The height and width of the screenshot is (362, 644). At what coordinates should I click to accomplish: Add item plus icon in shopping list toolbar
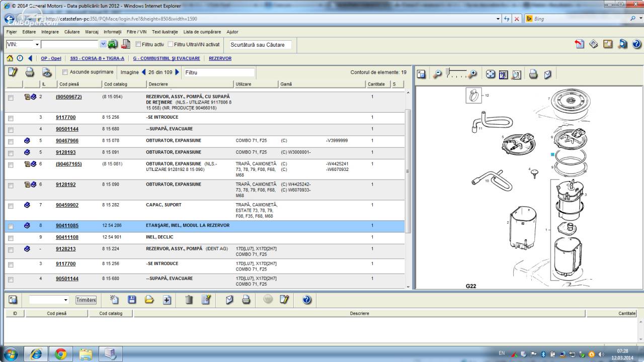point(167,300)
